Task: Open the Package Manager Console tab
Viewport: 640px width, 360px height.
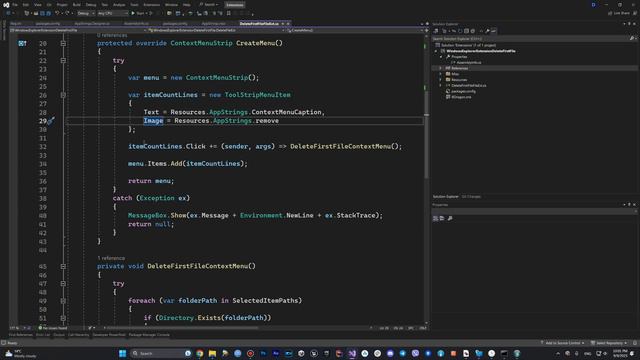Action: [149, 335]
